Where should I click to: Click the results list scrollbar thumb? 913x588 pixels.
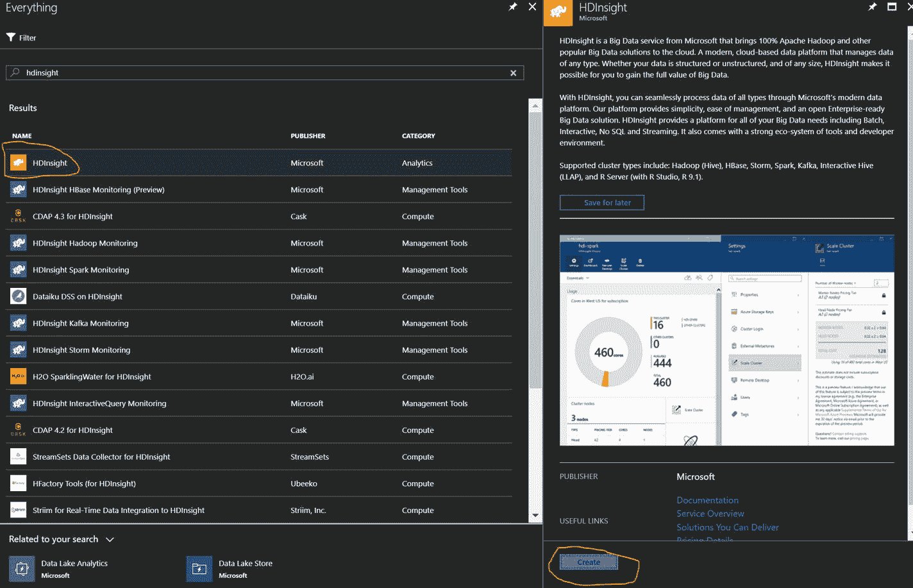point(535,250)
